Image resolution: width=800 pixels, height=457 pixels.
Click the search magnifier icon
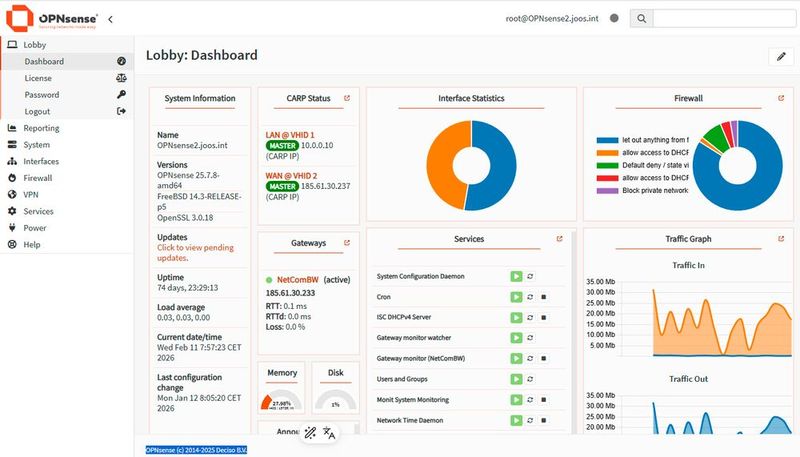tap(641, 18)
